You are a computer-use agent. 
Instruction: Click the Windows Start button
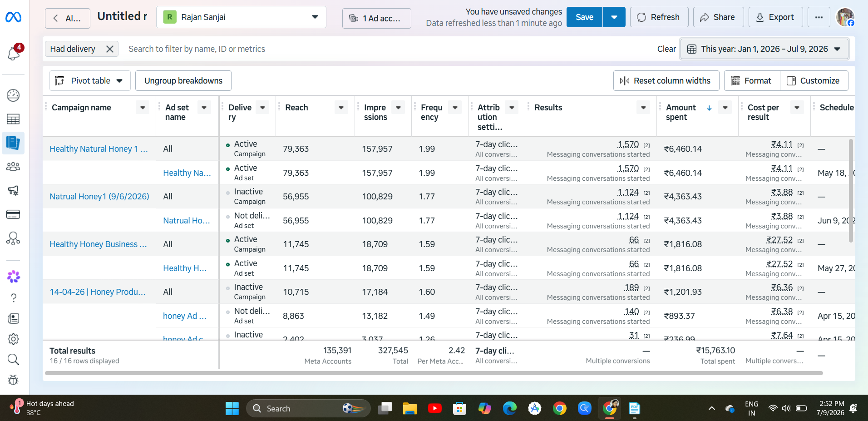(232, 408)
